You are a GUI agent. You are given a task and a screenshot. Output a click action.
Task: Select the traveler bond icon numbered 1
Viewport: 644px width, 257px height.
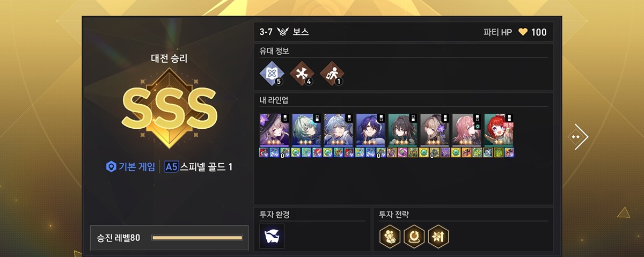(331, 74)
